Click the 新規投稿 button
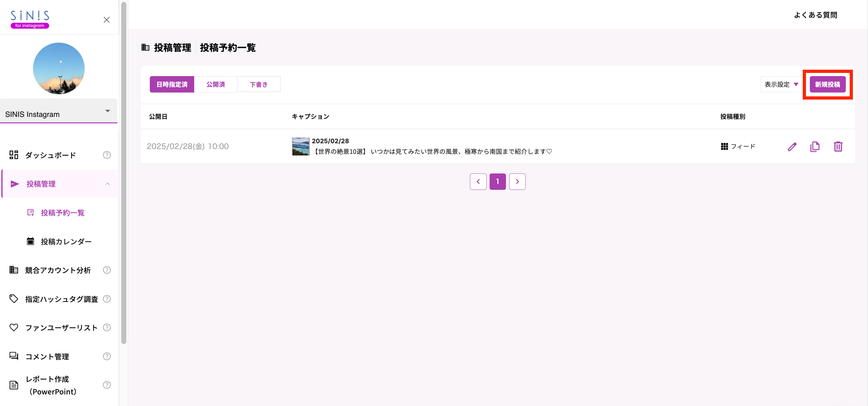The image size is (868, 406). click(828, 84)
